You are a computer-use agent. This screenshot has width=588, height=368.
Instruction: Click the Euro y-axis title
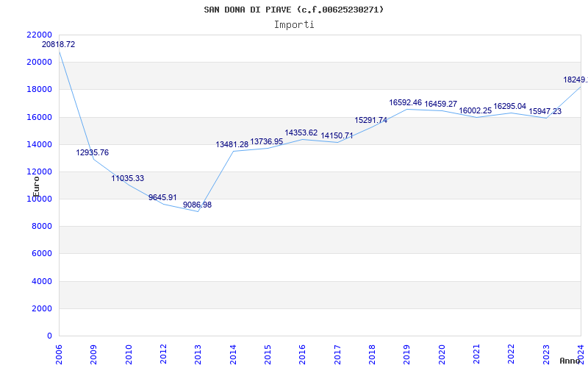coord(36,187)
